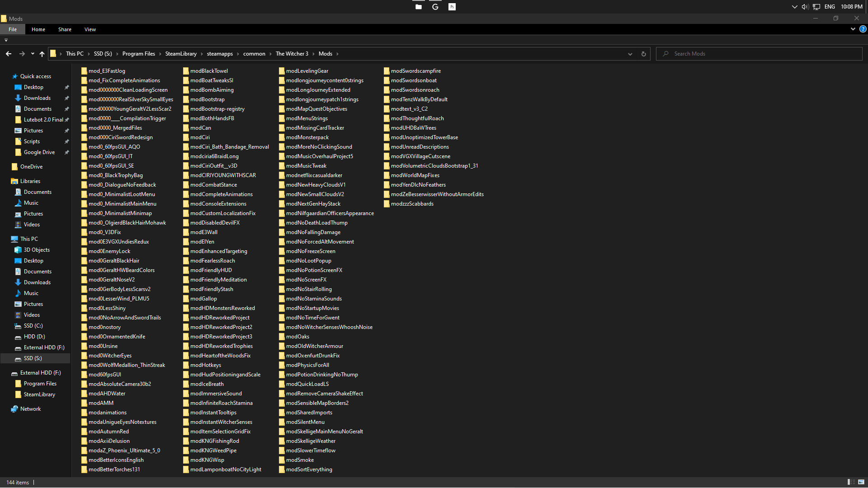868x488 pixels.
Task: Open File Explorer from top taskbar
Action: point(419,7)
